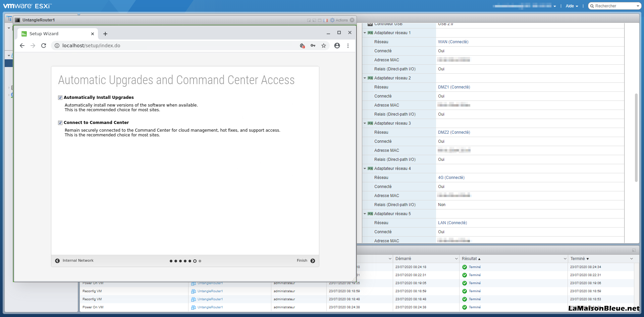The width and height of the screenshot is (644, 317).
Task: Collapse Adaptateur réseau 1 section
Action: coord(365,33)
